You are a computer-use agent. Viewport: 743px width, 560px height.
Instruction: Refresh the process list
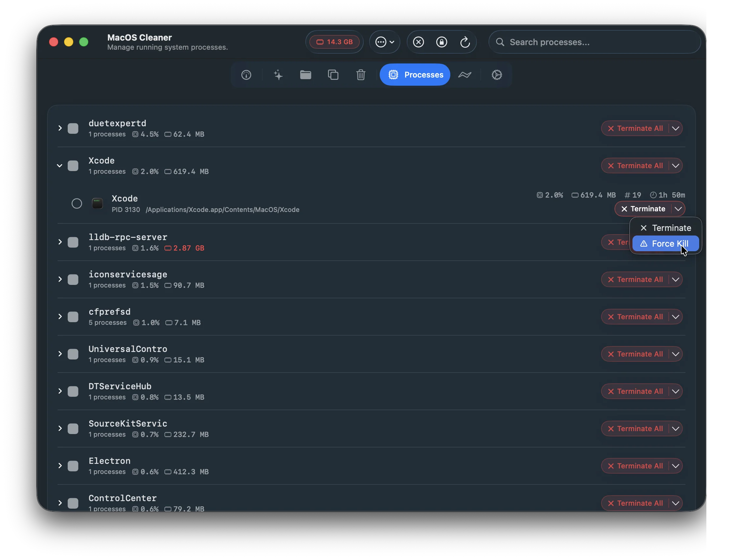tap(465, 42)
